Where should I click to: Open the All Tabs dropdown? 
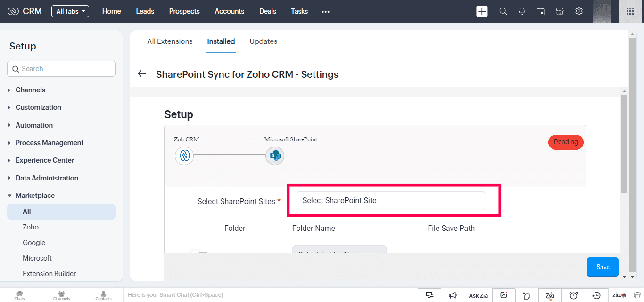click(70, 11)
